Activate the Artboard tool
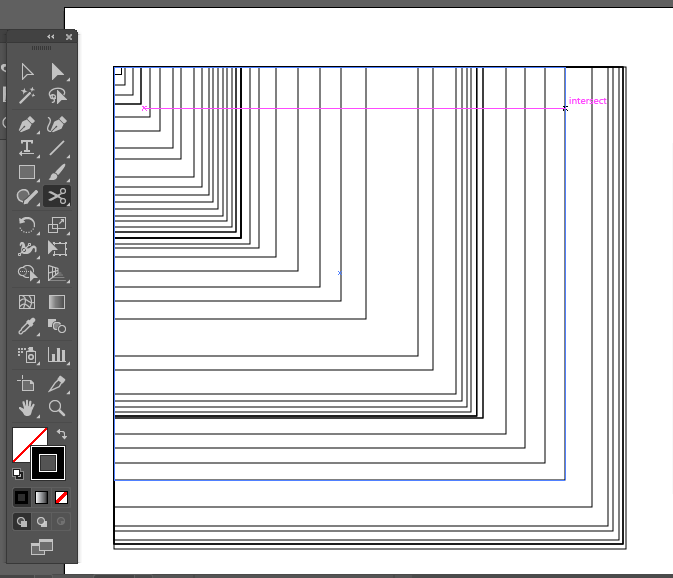673x578 pixels. pyautogui.click(x=27, y=384)
